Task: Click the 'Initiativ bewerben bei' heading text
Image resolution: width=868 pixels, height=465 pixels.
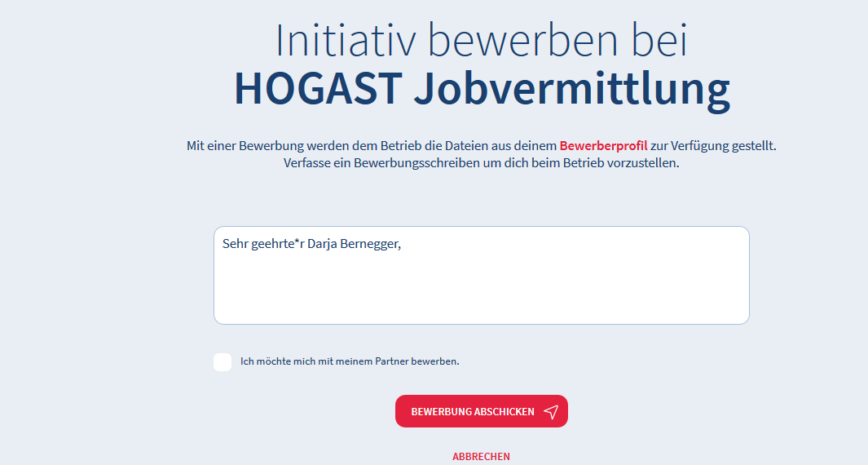Action: 482,40
